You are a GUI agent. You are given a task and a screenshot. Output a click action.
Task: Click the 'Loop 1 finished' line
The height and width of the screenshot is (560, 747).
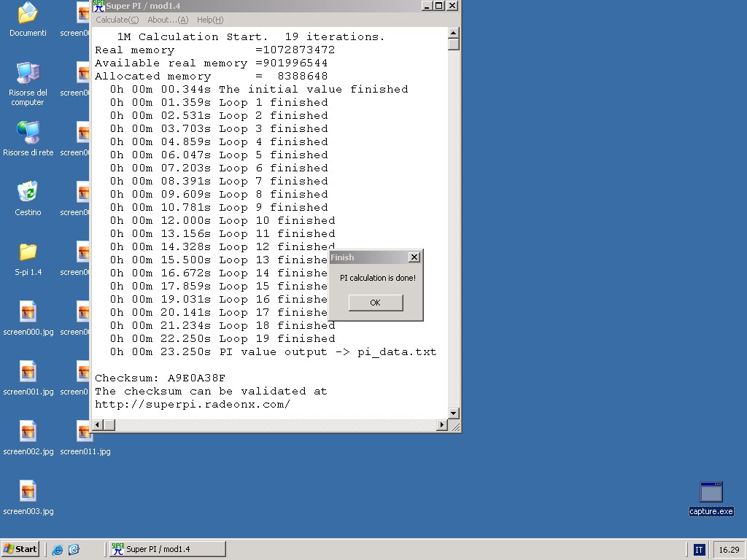point(219,102)
